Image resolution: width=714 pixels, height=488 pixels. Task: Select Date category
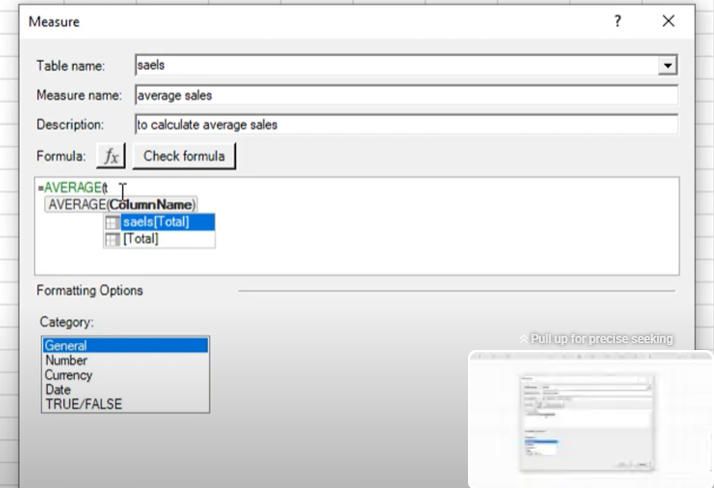tap(125, 389)
